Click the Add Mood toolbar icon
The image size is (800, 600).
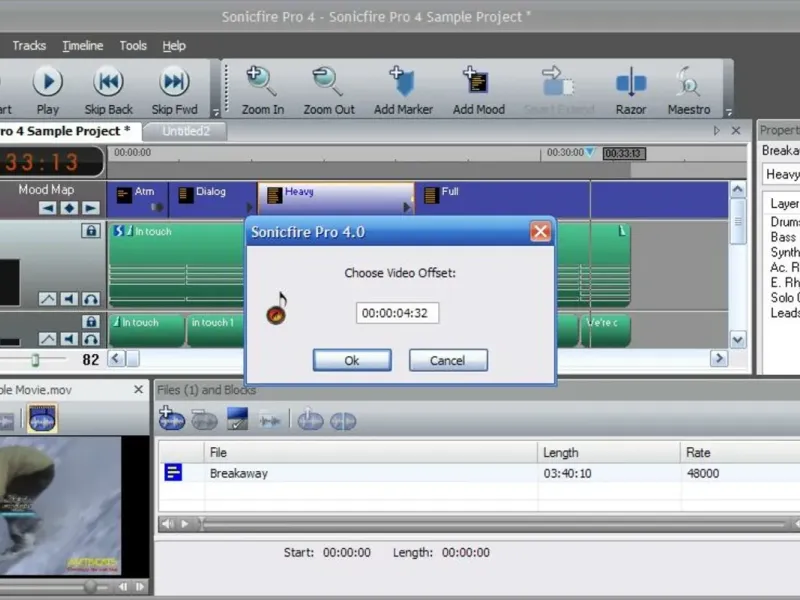tap(478, 82)
